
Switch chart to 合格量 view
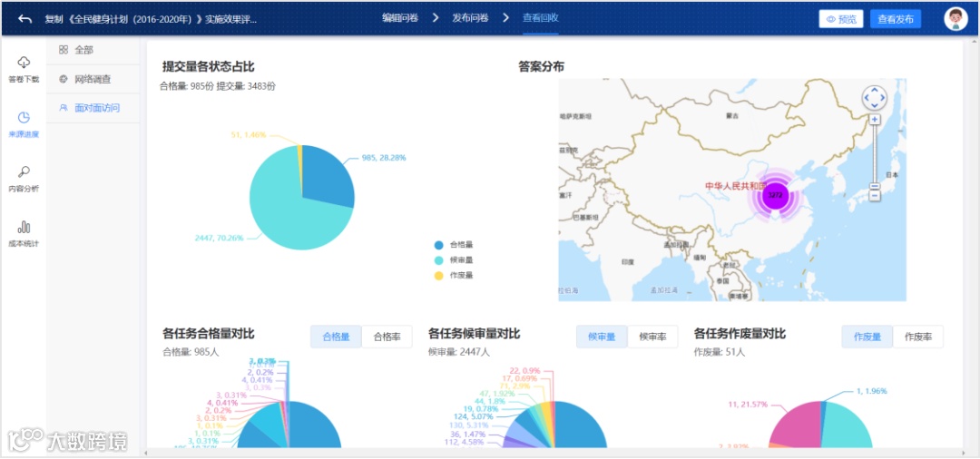[336, 337]
